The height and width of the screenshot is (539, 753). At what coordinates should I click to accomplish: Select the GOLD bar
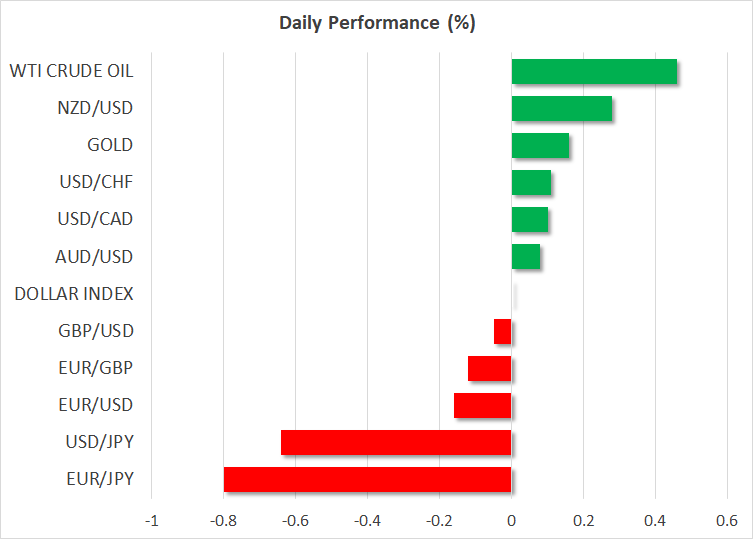tap(540, 146)
